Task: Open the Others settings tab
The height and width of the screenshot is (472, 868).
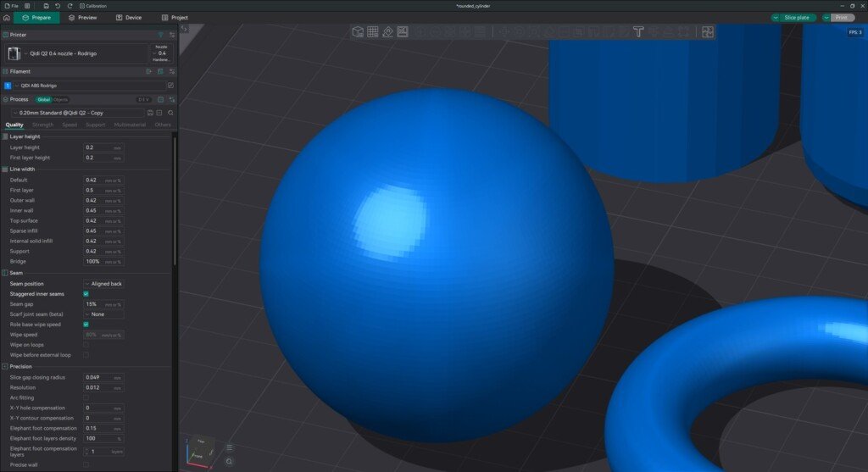Action: pyautogui.click(x=163, y=125)
